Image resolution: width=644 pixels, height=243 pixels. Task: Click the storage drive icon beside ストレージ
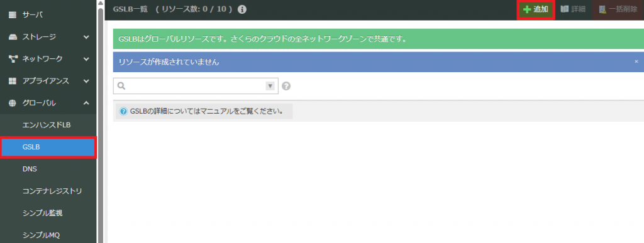(x=13, y=37)
